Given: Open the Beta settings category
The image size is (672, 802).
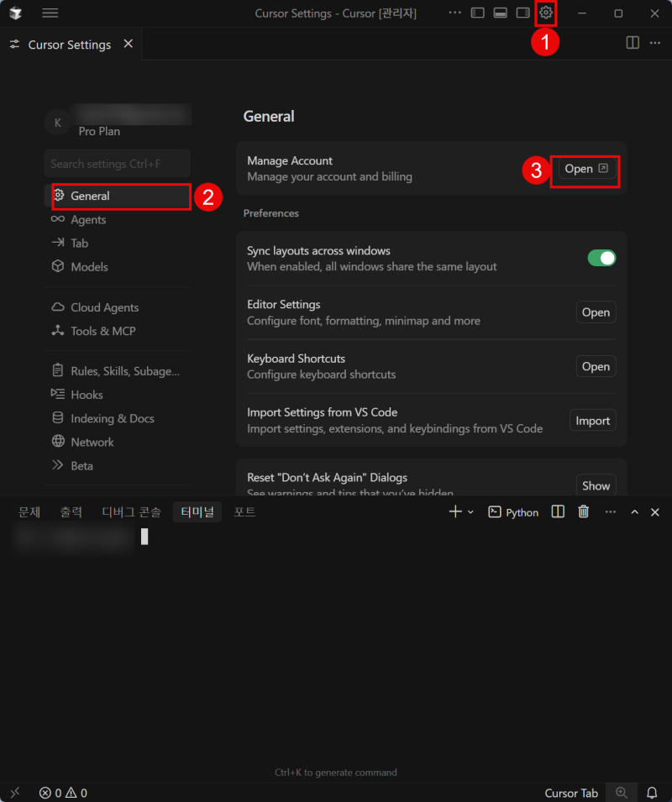Looking at the screenshot, I should click(x=117, y=465).
